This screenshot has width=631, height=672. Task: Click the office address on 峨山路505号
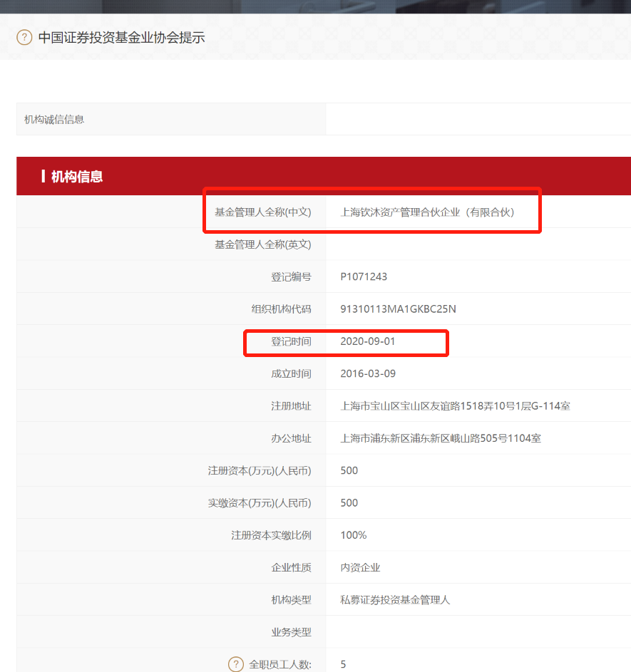pyautogui.click(x=441, y=438)
